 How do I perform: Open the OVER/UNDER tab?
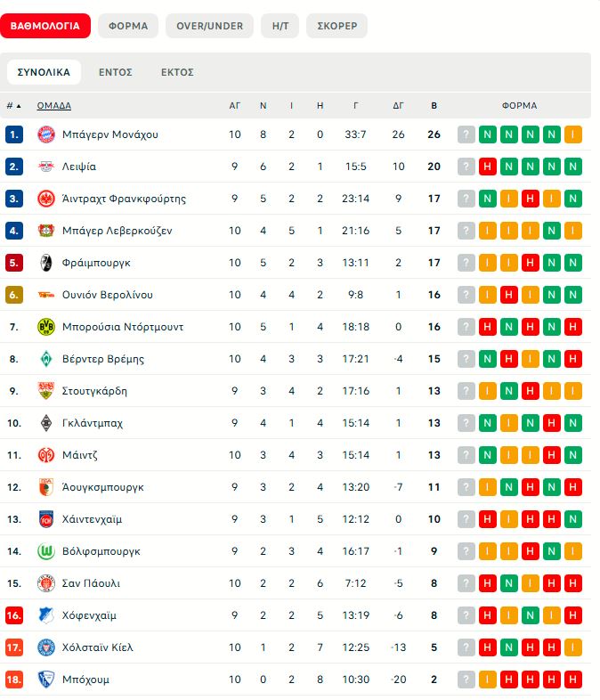tap(209, 26)
